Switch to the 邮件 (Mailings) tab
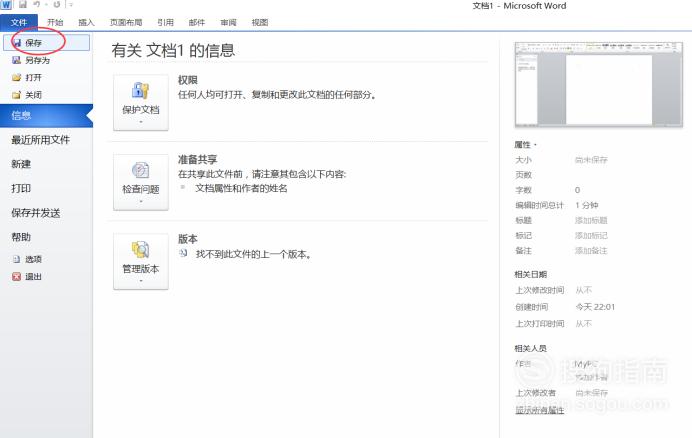The width and height of the screenshot is (692, 438). pos(197,23)
